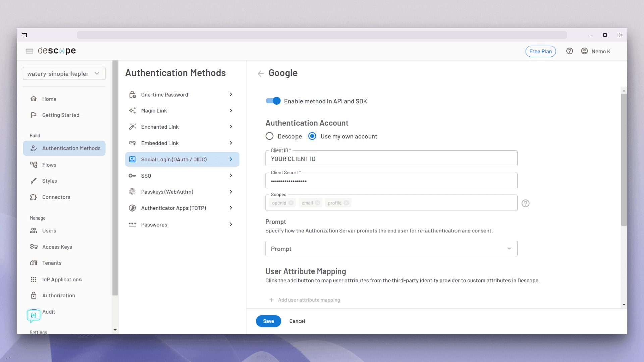Disable Enable method in API and SDK
The height and width of the screenshot is (362, 644).
pos(273,101)
